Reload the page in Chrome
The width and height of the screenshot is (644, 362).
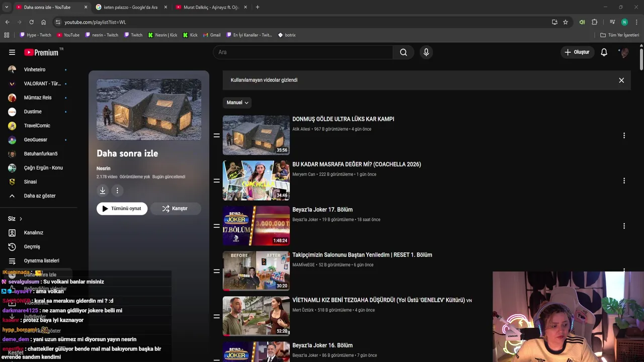tap(31, 22)
